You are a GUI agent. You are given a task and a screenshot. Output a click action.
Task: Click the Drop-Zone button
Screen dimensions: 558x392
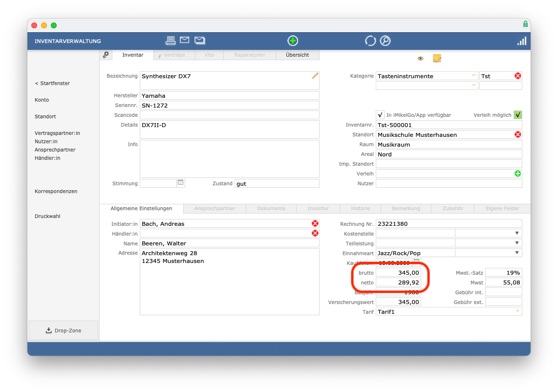64,330
